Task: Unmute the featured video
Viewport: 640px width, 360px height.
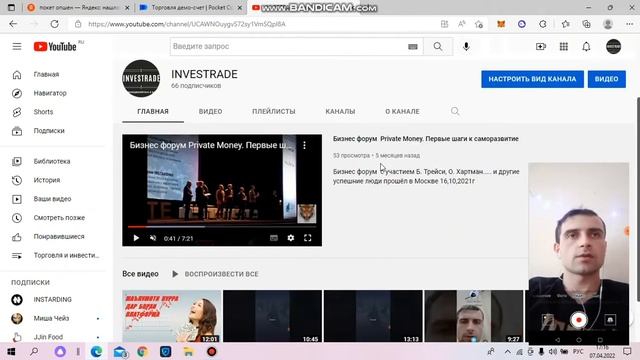Action: coord(153,238)
